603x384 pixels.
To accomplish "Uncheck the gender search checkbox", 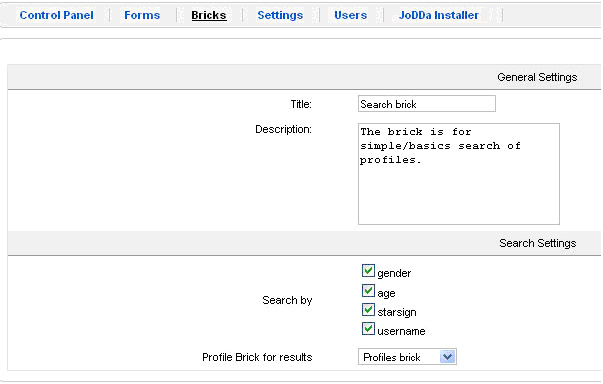I will (x=368, y=271).
